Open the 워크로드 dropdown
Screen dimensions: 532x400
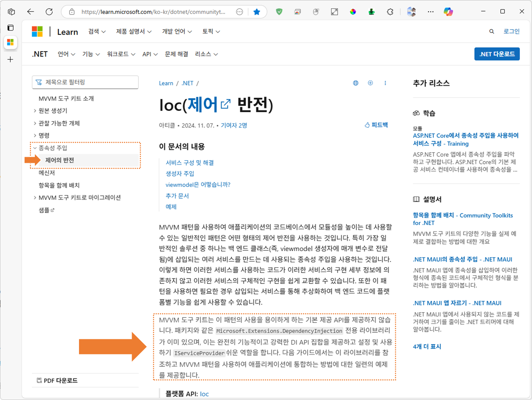[x=121, y=54]
